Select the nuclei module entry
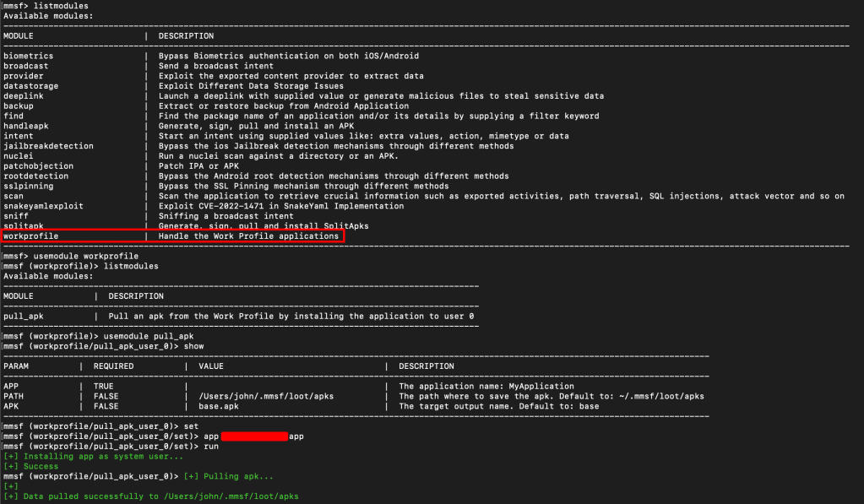The width and height of the screenshot is (864, 504). [x=19, y=156]
